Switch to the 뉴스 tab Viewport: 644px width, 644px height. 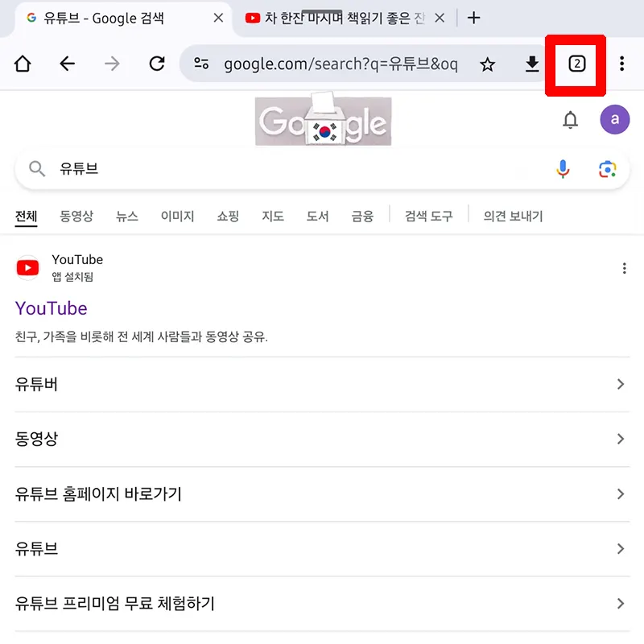127,216
